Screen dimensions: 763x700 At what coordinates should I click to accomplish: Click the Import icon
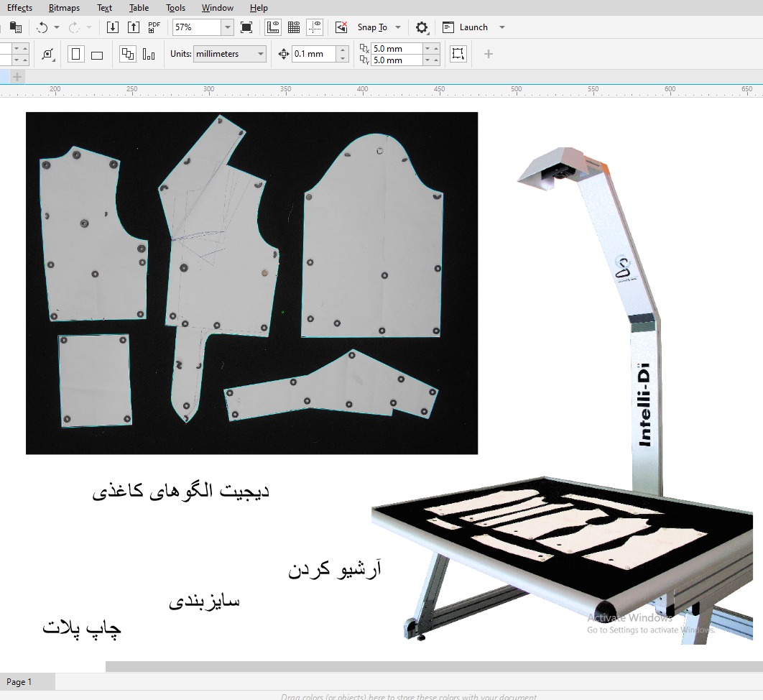pyautogui.click(x=113, y=27)
